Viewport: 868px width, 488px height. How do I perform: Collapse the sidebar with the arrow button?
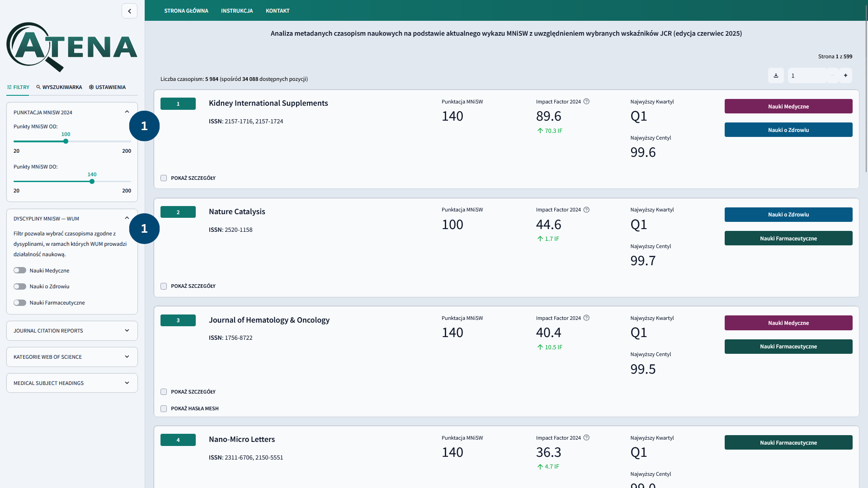pyautogui.click(x=129, y=11)
